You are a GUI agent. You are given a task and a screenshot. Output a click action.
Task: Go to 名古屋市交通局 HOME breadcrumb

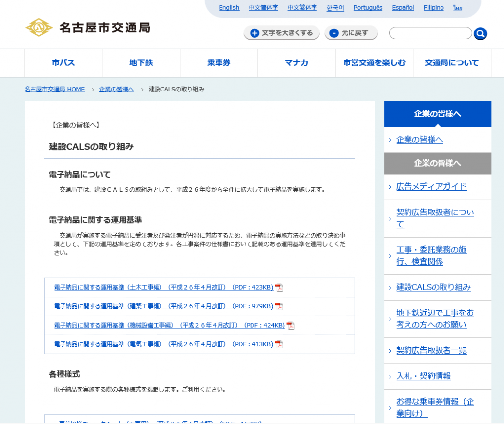(55, 89)
